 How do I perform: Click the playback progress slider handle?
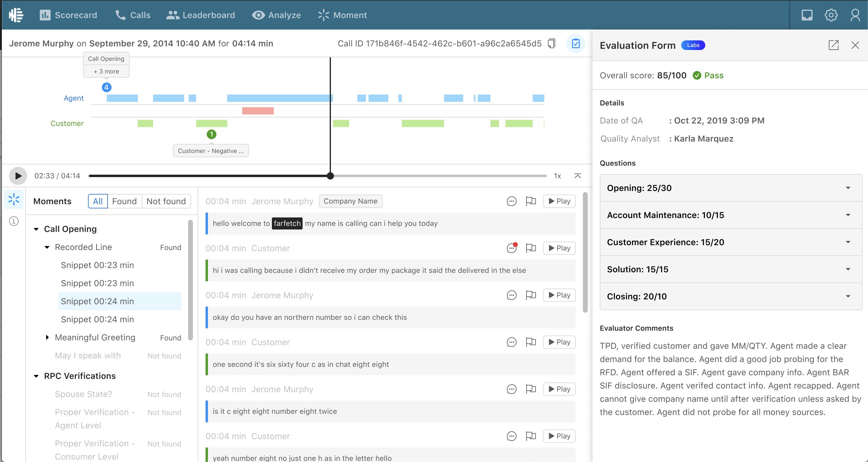click(330, 176)
